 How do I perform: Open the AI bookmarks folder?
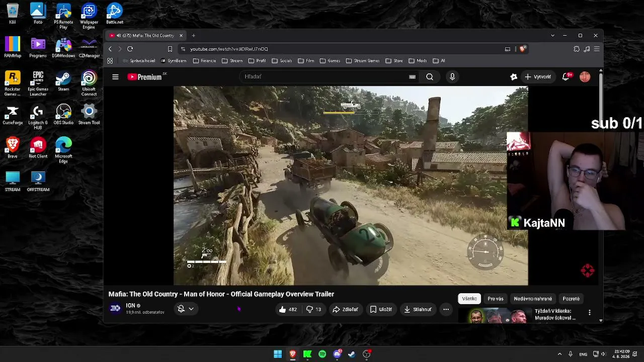[x=439, y=61]
